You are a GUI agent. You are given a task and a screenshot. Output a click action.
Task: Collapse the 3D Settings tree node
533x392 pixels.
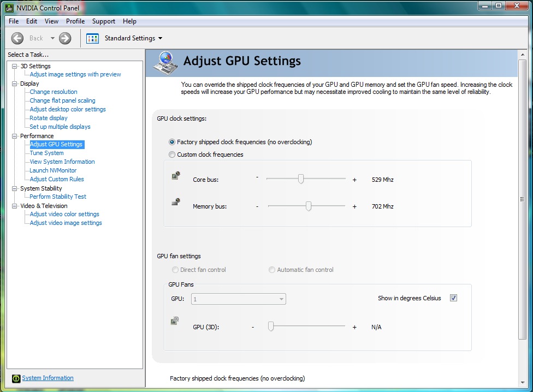click(x=14, y=66)
